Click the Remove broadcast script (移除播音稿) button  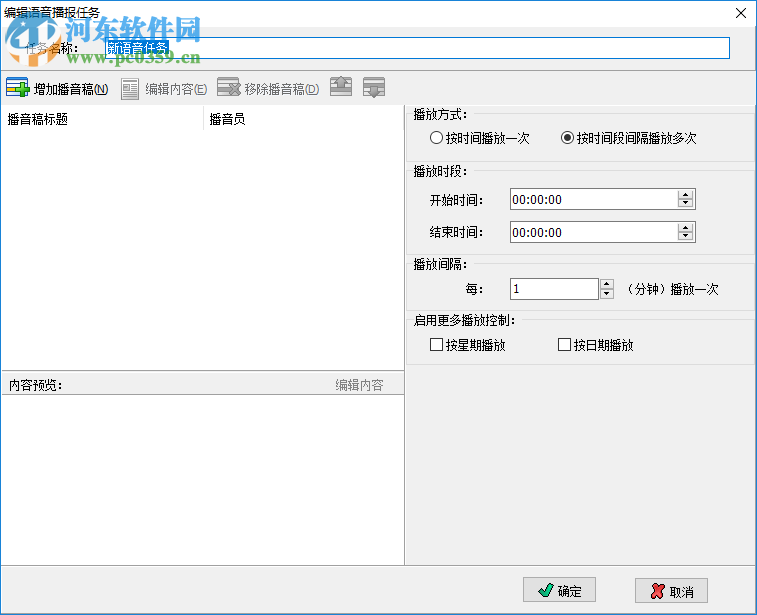(x=268, y=88)
